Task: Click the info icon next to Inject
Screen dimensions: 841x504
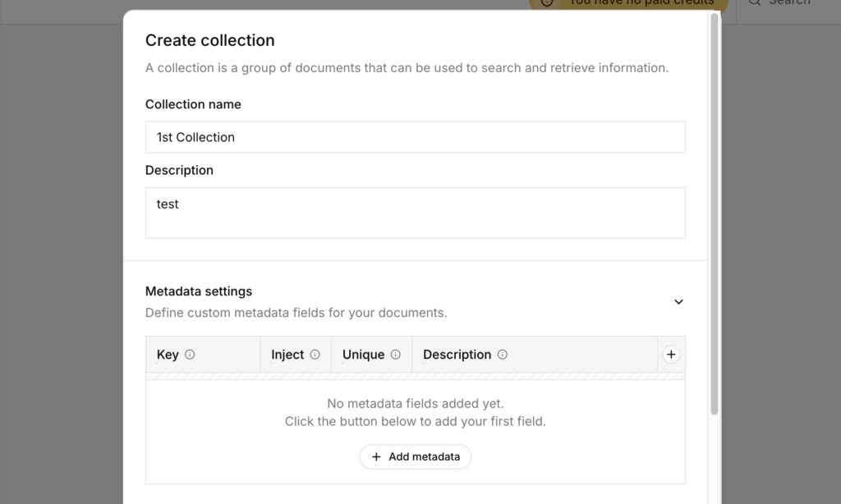Action: tap(315, 355)
